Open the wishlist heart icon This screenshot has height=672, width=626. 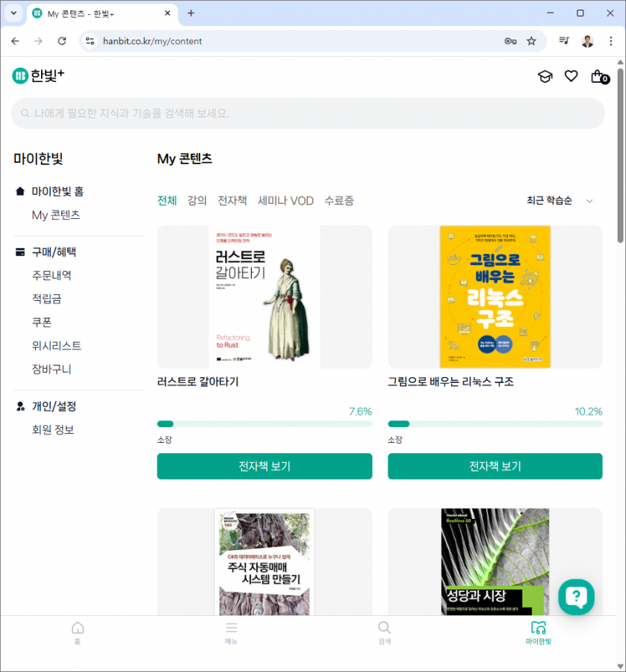tap(571, 76)
